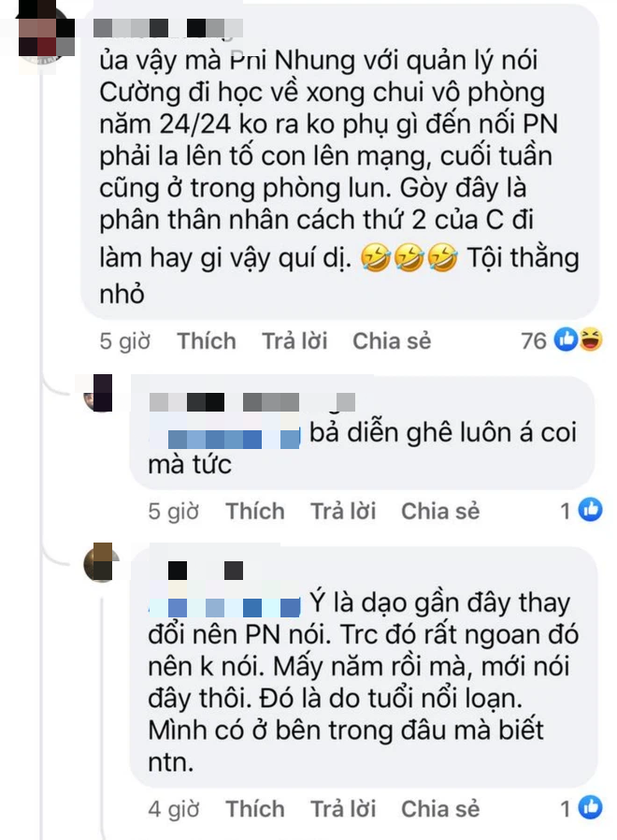Screen dimensions: 617x840
Task: View the 76 reactions count list
Action: [534, 340]
